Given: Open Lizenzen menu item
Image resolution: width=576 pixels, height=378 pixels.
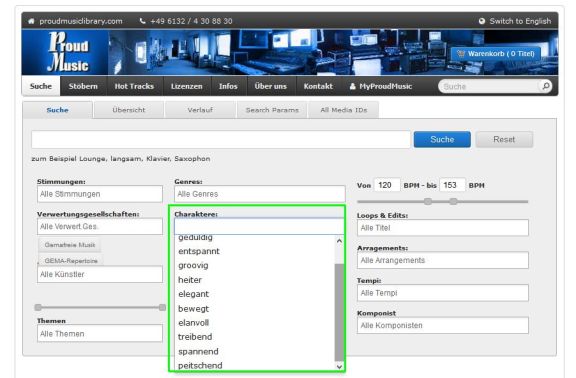Looking at the screenshot, I should point(187,86).
